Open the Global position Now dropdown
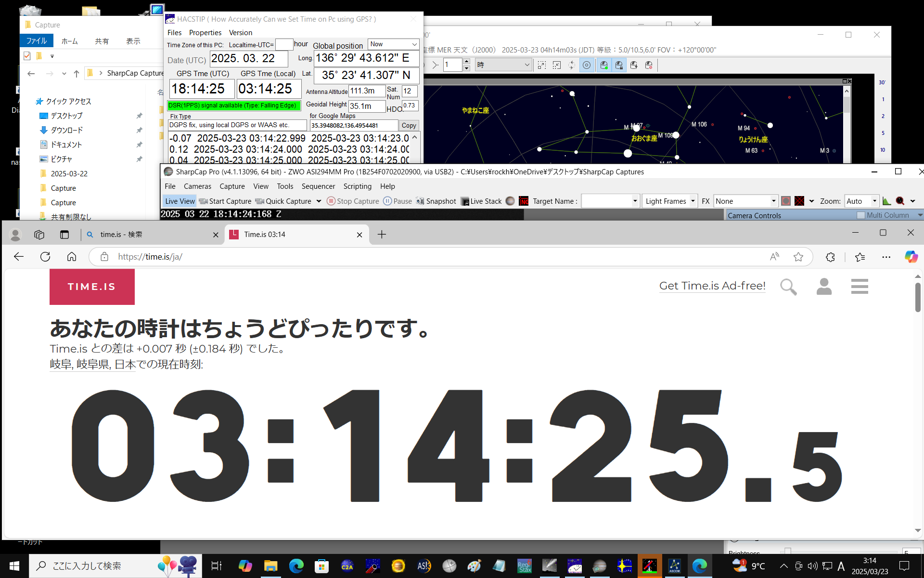Viewport: 924px width, 578px height. 414,44
